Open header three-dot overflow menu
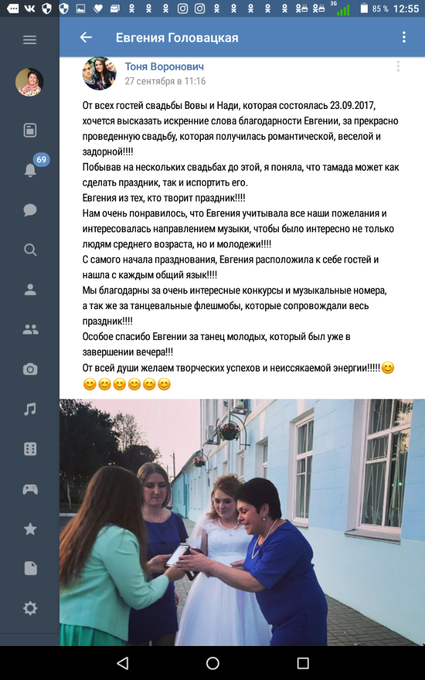Image resolution: width=425 pixels, height=680 pixels. [404, 37]
